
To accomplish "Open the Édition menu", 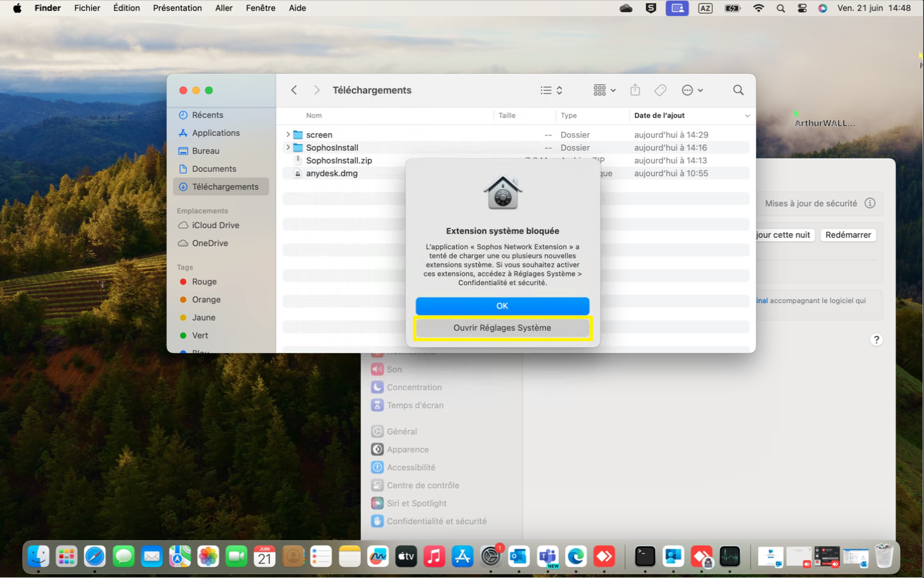I will [126, 8].
